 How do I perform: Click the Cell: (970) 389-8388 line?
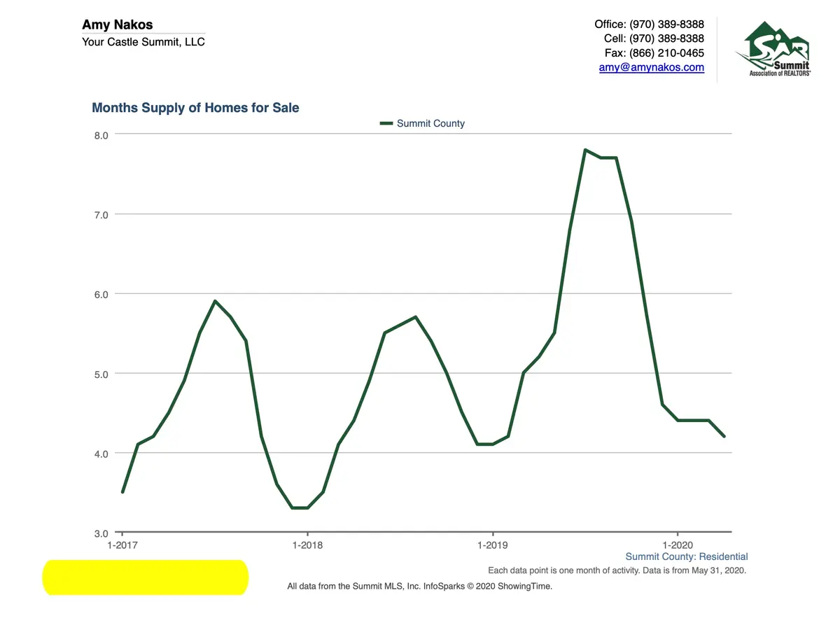[x=654, y=38]
